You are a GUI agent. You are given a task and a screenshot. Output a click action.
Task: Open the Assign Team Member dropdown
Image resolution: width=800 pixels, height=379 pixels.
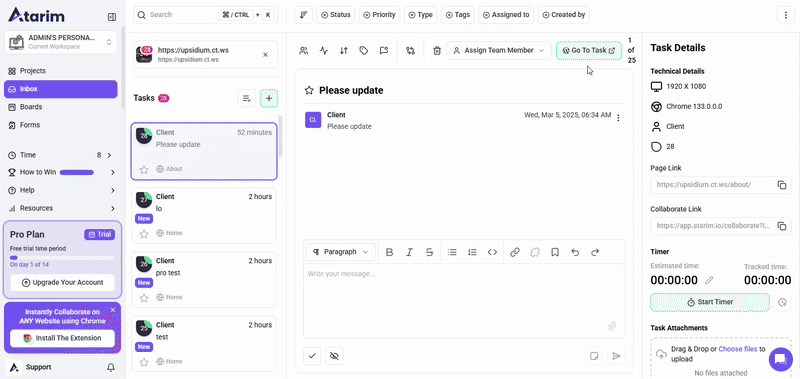click(499, 50)
